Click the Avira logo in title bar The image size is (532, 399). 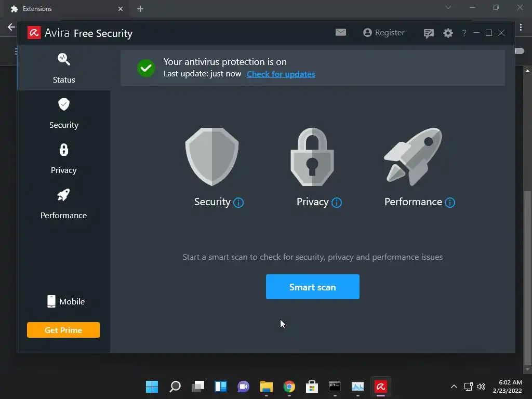pos(34,33)
